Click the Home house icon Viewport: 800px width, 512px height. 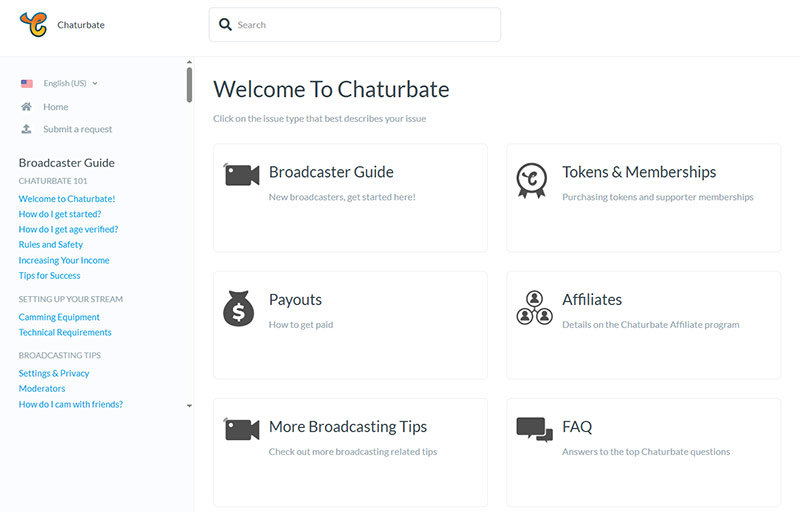[27, 107]
